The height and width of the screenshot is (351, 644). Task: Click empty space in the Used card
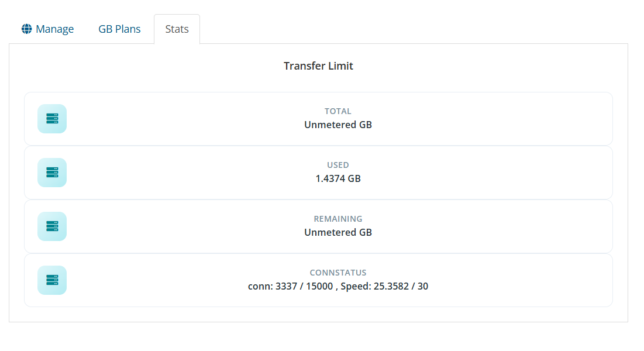coord(497,173)
